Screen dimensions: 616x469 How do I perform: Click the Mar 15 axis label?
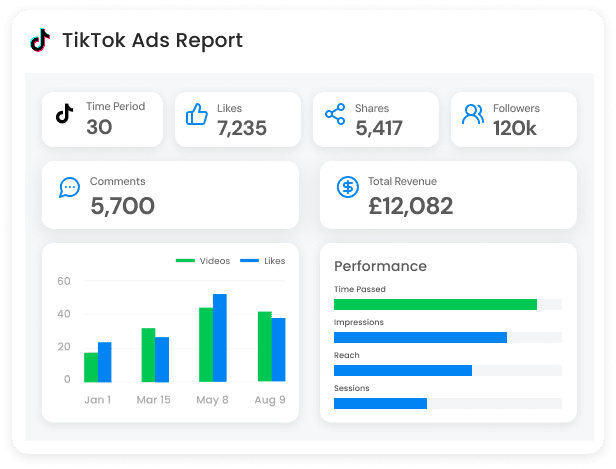(154, 400)
